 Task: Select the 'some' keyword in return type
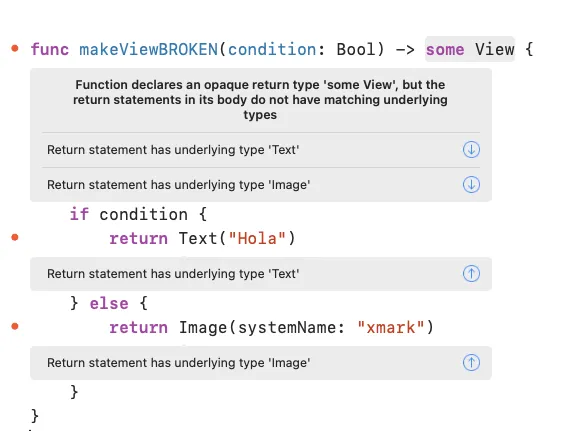point(445,49)
